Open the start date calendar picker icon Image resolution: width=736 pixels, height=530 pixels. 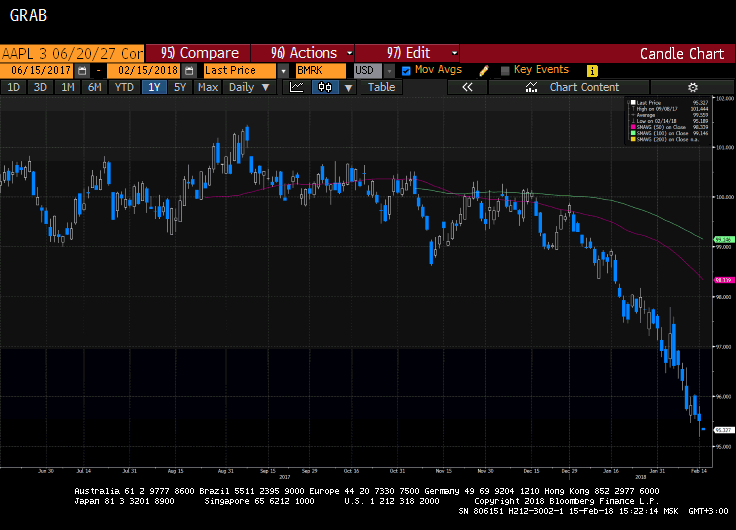click(82, 71)
